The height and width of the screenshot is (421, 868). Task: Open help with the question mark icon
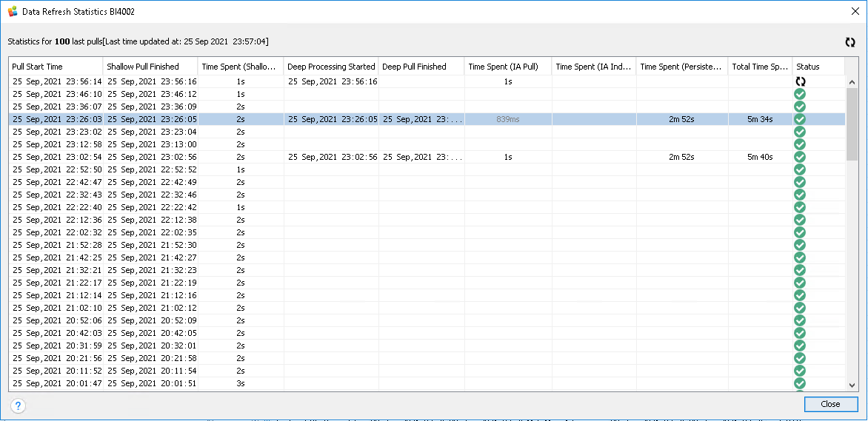19,405
